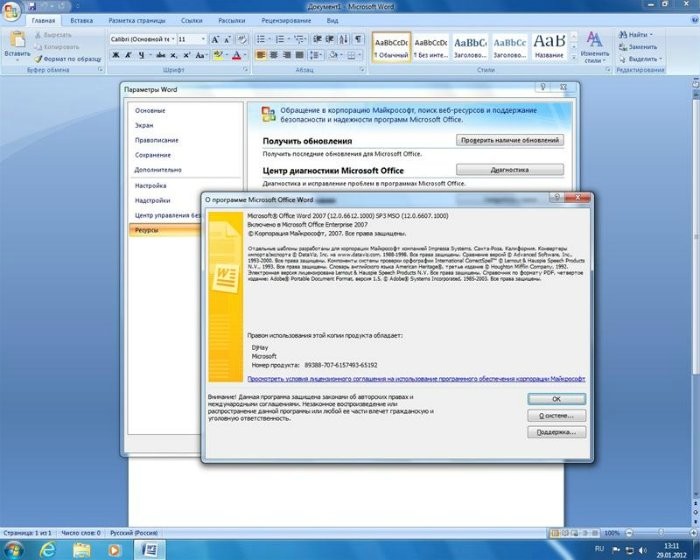The width and height of the screenshot is (700, 560).
Task: Shrink font size with small A icon
Action: tap(227, 40)
